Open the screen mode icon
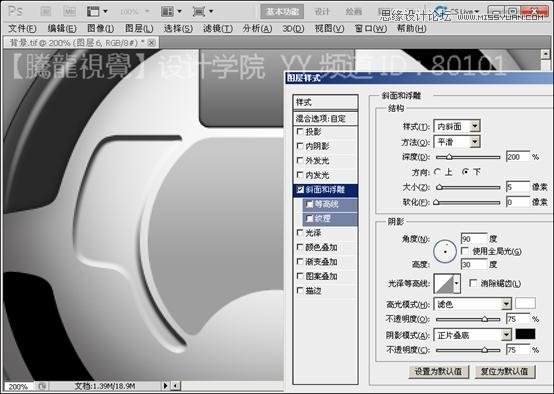Viewport: 554px width, 394px height. [203, 12]
